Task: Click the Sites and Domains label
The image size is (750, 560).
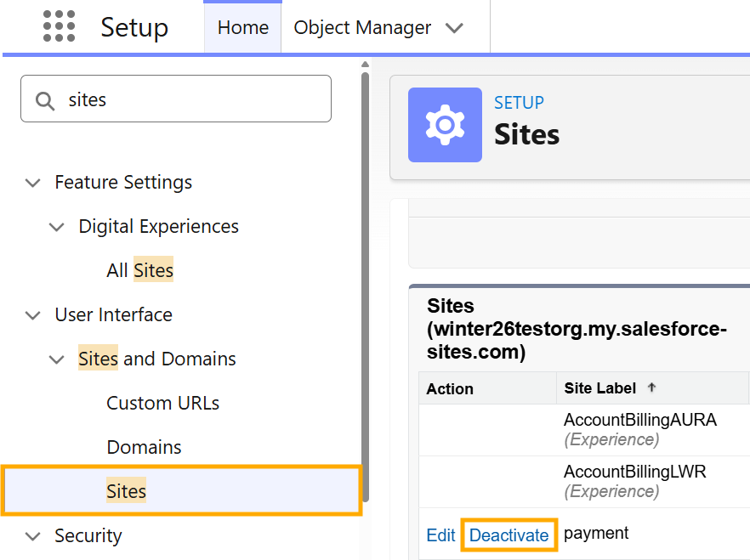Action: [x=156, y=359]
